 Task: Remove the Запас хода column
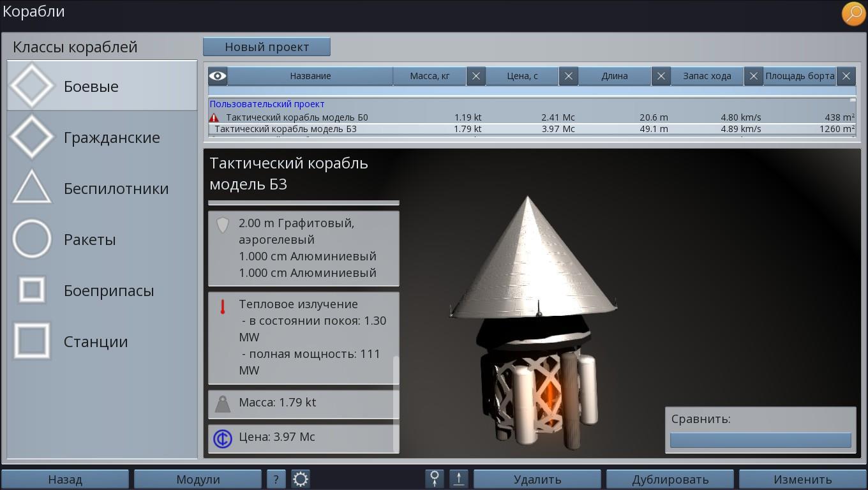click(754, 76)
